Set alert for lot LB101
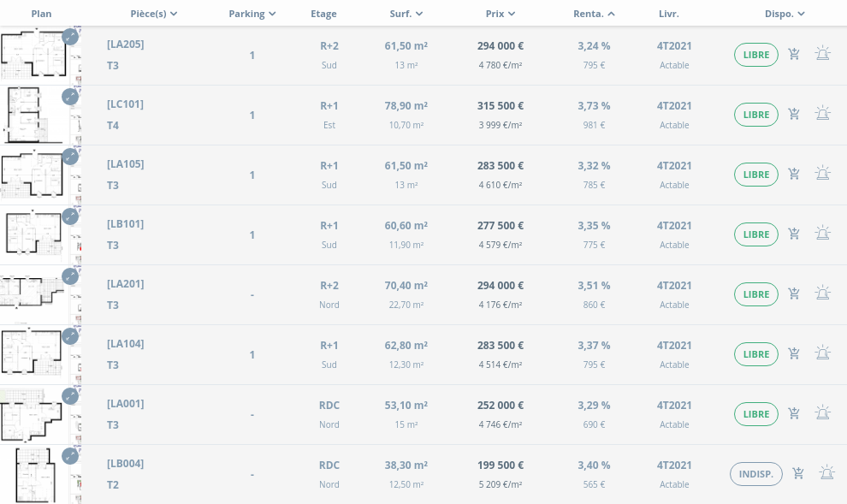The image size is (847, 504). click(x=822, y=234)
